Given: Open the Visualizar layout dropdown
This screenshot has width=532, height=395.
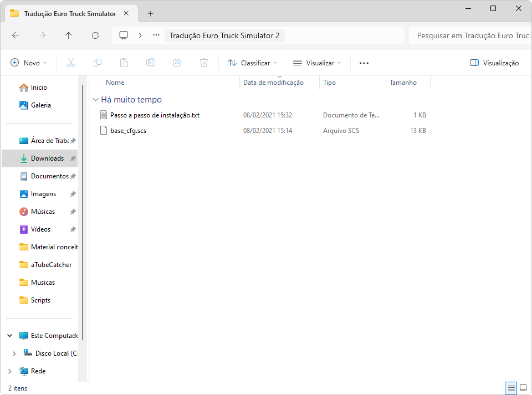Looking at the screenshot, I should (x=317, y=63).
